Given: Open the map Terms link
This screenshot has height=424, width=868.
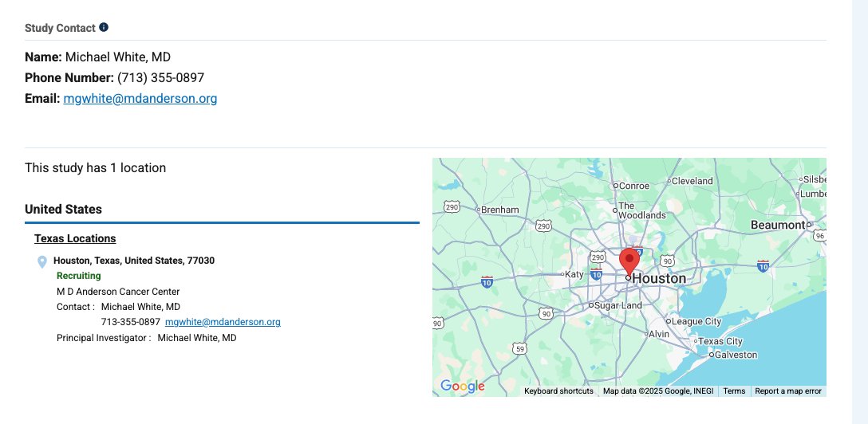Looking at the screenshot, I should click(x=734, y=391).
